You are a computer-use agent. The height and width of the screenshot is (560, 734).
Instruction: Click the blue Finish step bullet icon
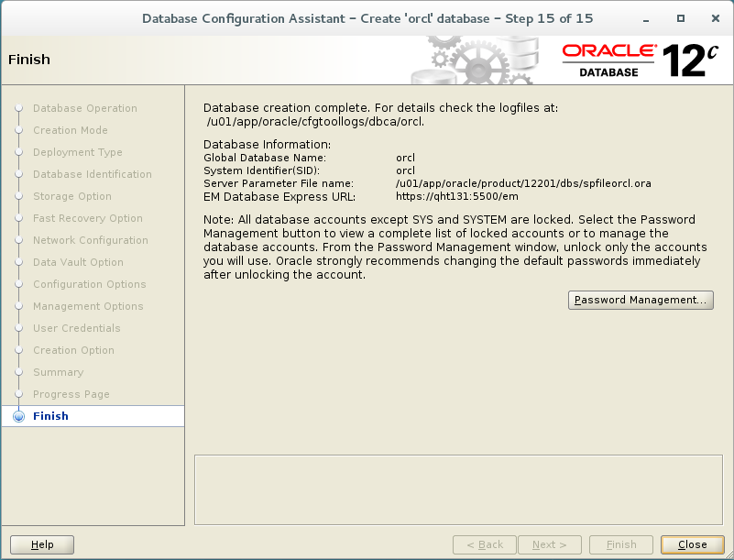18,416
